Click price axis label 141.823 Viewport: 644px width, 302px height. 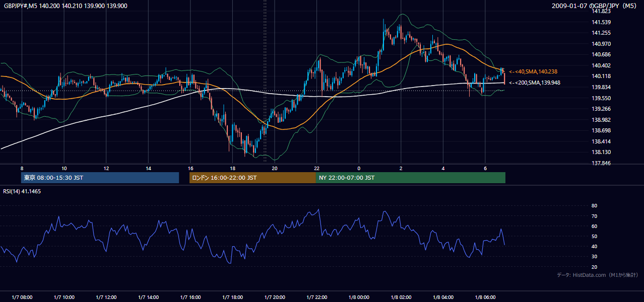coord(602,11)
